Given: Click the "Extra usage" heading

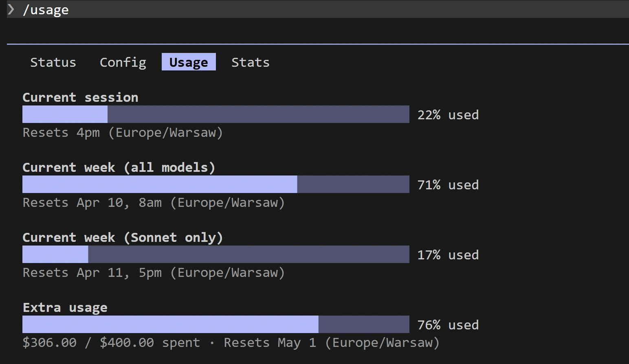Looking at the screenshot, I should (65, 308).
